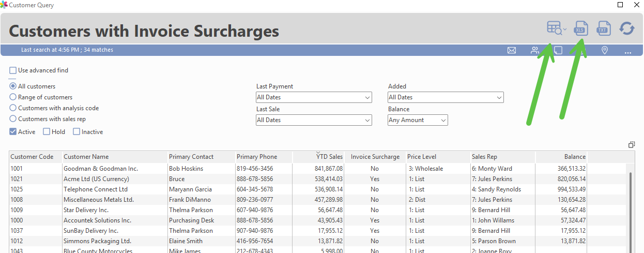Sort by Price Level column header
Viewport: 644px width, 253px height.
tap(438, 157)
